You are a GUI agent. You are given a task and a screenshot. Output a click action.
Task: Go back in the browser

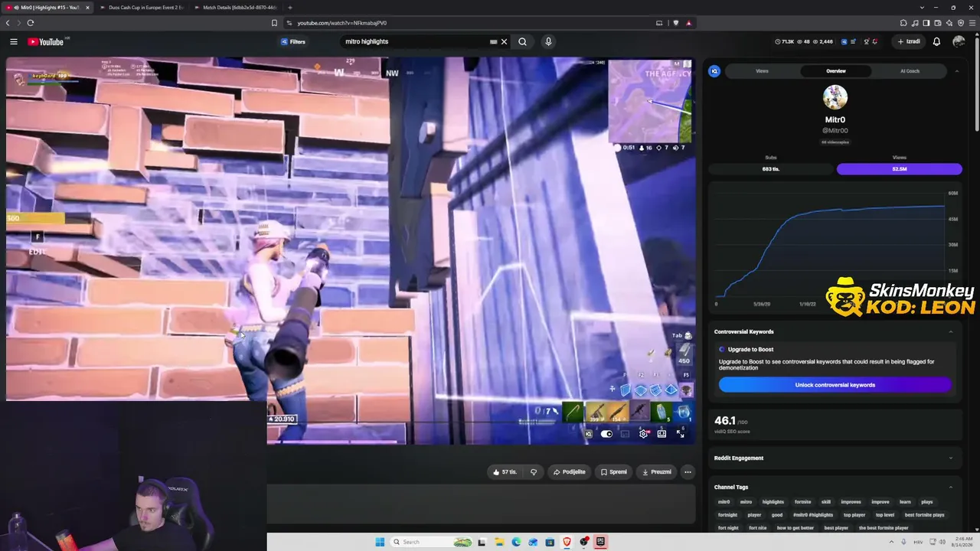(8, 23)
